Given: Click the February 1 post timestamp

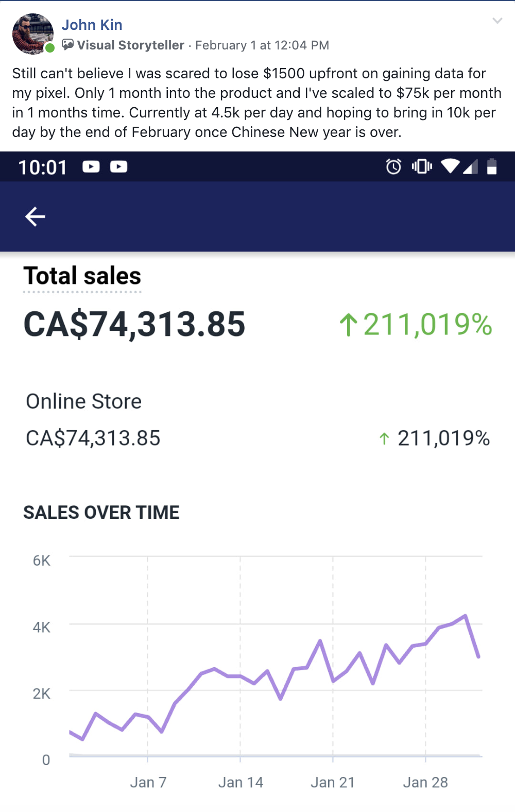Looking at the screenshot, I should (262, 45).
